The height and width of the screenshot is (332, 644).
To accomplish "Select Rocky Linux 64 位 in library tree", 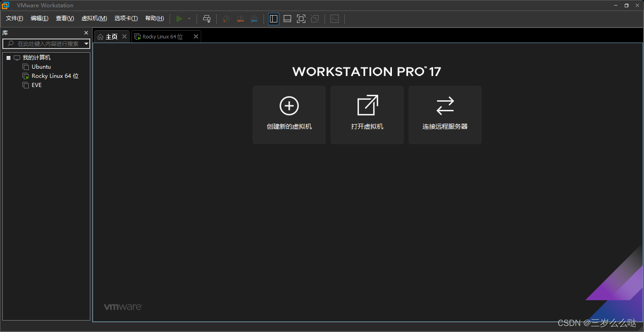I will coord(55,76).
